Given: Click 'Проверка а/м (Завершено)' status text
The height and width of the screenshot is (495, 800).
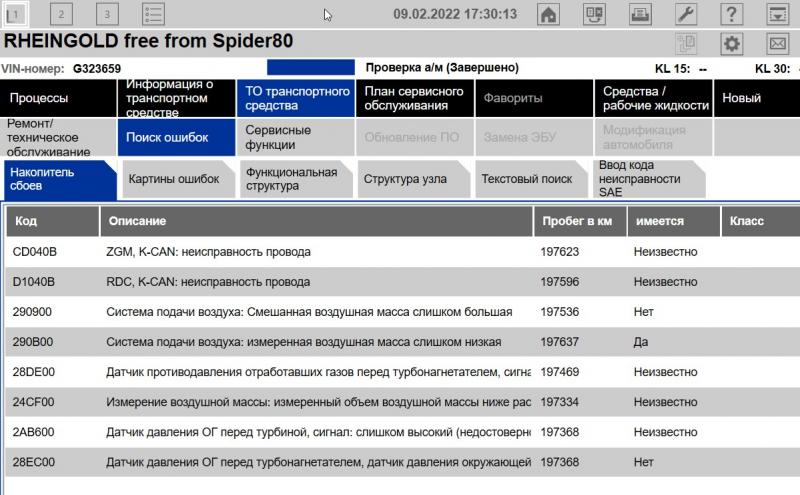Looking at the screenshot, I should coord(442,67).
